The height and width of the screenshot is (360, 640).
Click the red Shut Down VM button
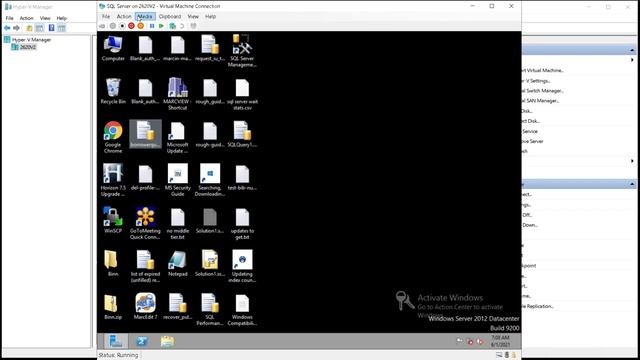131,26
